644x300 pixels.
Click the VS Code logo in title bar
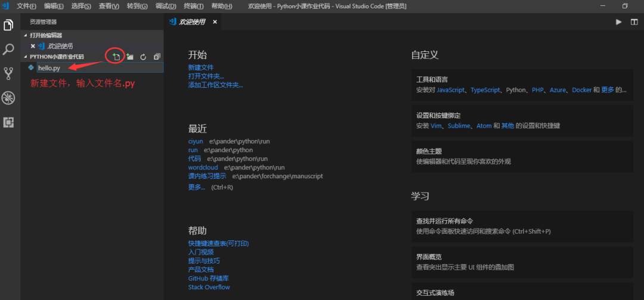(5, 6)
